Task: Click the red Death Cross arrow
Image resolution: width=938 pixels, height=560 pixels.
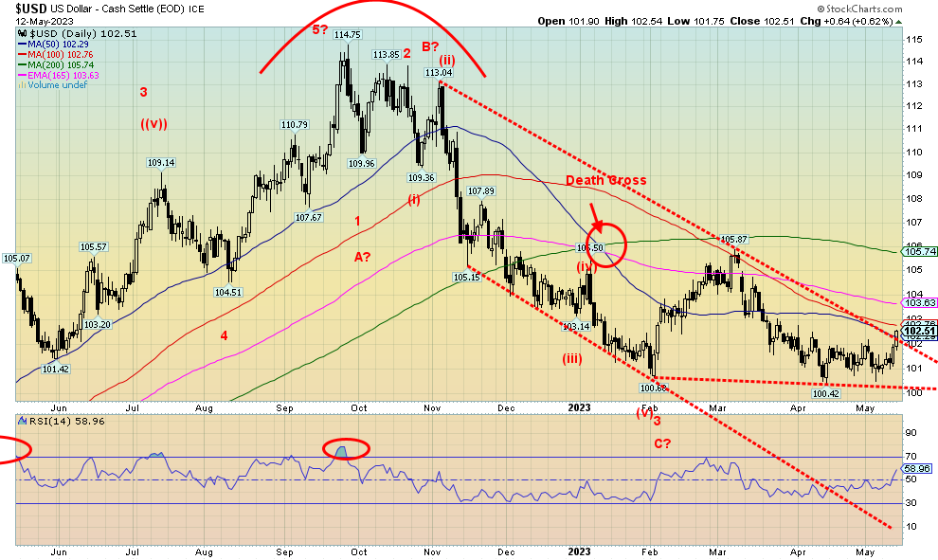Action: 593,210
